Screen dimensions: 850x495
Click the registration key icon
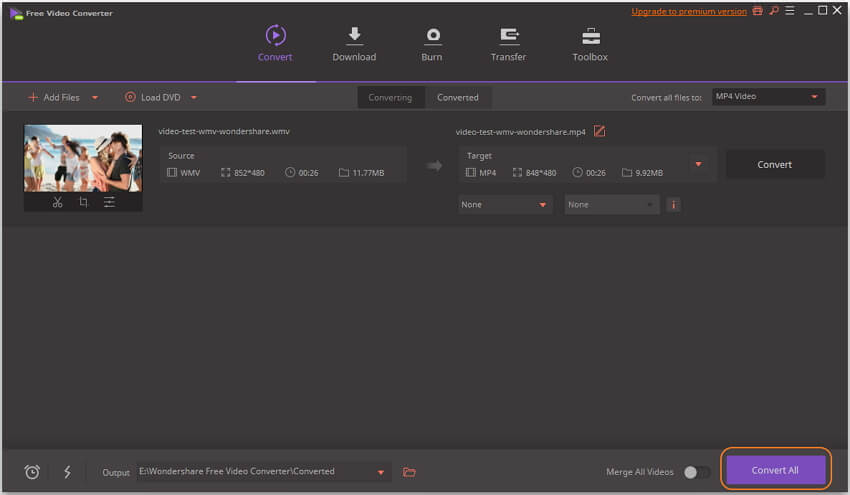(774, 11)
